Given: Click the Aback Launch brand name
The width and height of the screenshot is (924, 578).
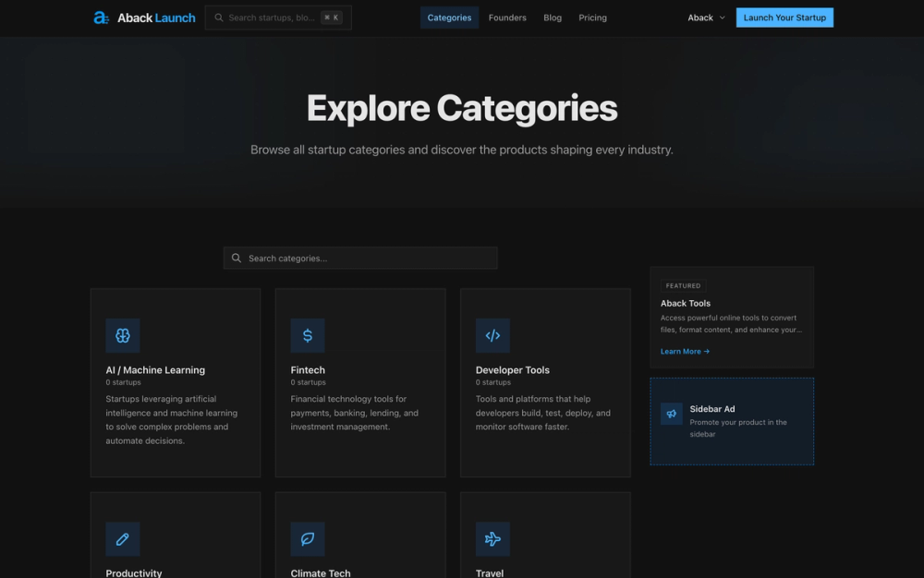Looking at the screenshot, I should pos(156,18).
